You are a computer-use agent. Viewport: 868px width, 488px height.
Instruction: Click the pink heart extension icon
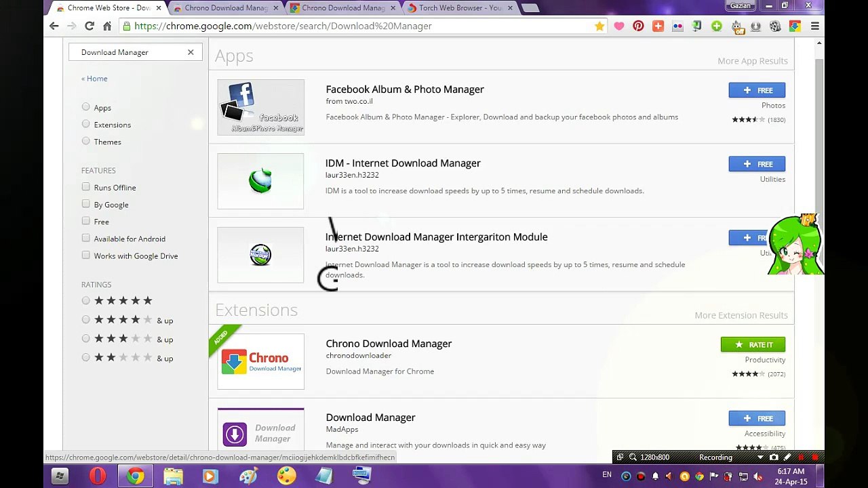(x=619, y=26)
